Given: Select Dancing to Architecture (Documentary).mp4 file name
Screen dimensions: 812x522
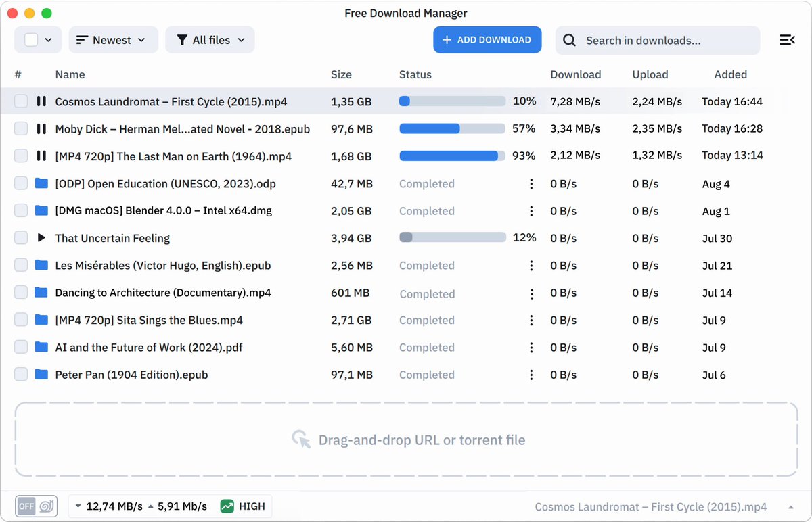Looking at the screenshot, I should (163, 293).
